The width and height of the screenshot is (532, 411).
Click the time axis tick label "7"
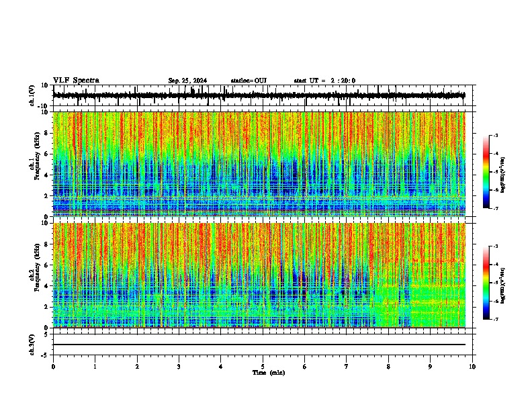347,367
